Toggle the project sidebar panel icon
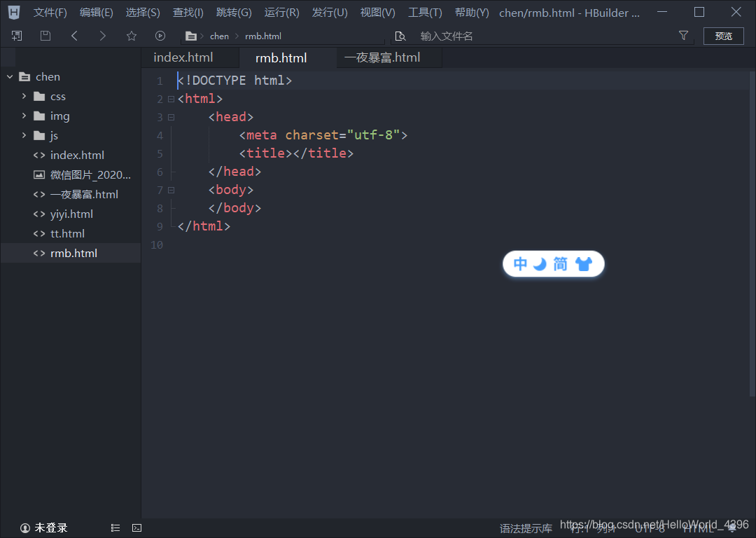 17,36
